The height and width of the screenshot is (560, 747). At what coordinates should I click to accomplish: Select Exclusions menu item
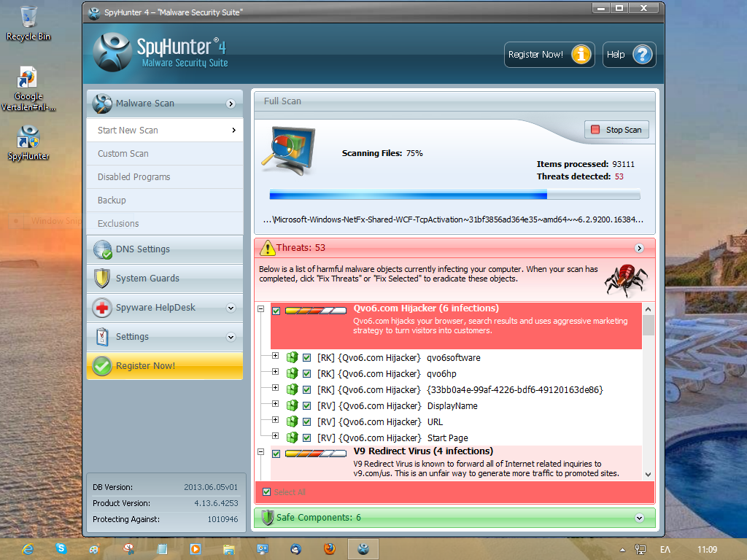165,224
